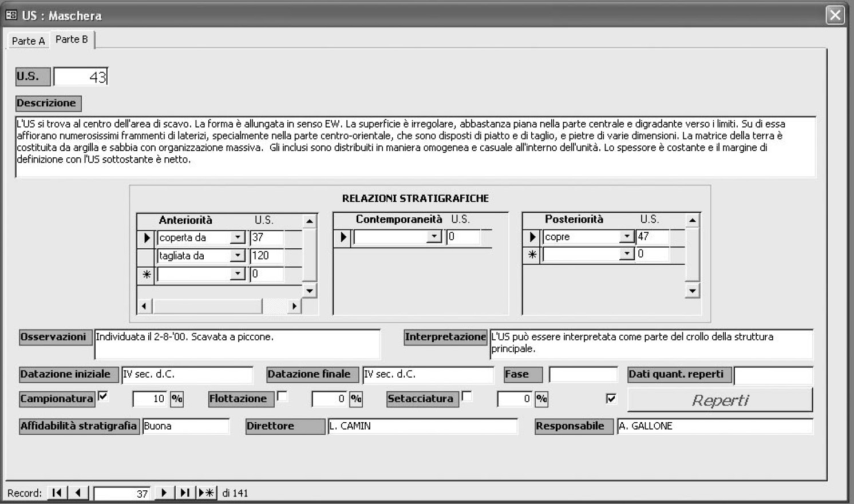Click U.S. cell 47 in Posteriorità
854x504 pixels.
[653, 236]
